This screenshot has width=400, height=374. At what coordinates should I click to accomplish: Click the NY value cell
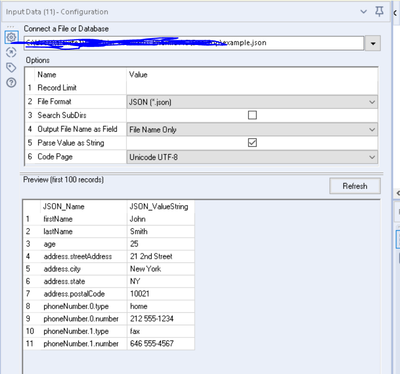click(x=161, y=281)
